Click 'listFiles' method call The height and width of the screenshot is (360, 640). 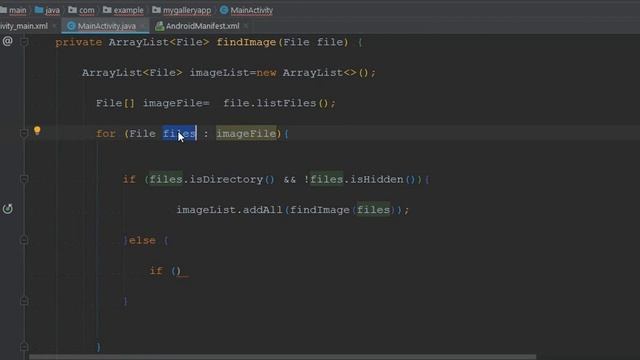pos(286,103)
